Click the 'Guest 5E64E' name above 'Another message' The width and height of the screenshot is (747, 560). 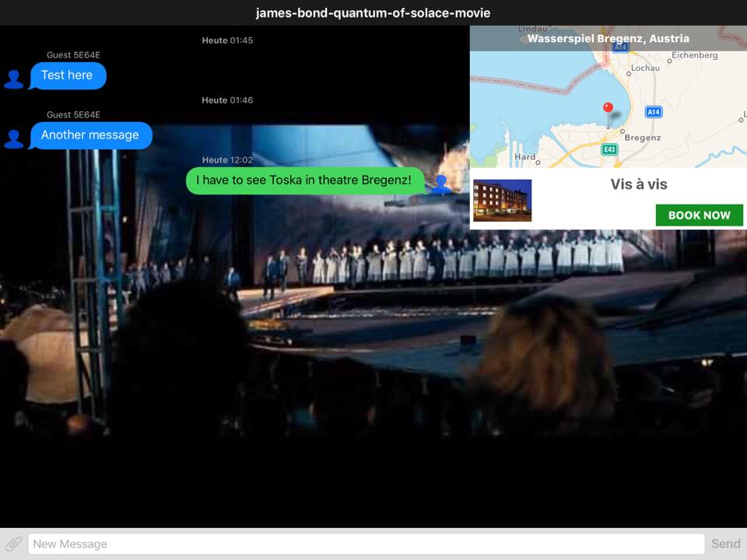[73, 115]
